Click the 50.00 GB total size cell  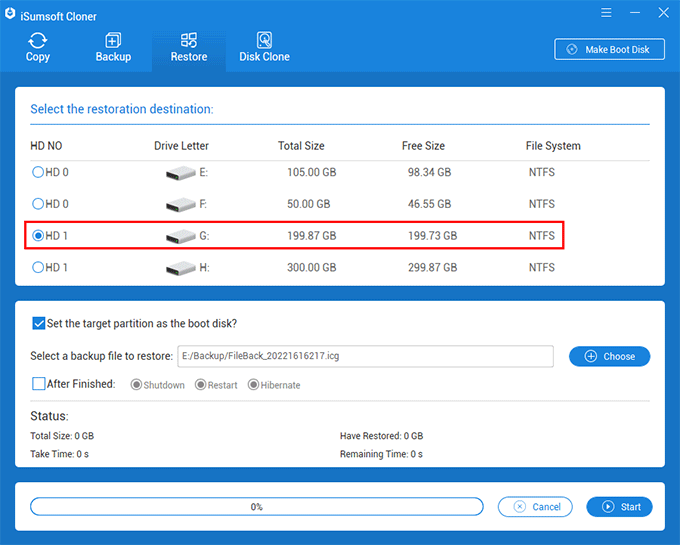[308, 204]
